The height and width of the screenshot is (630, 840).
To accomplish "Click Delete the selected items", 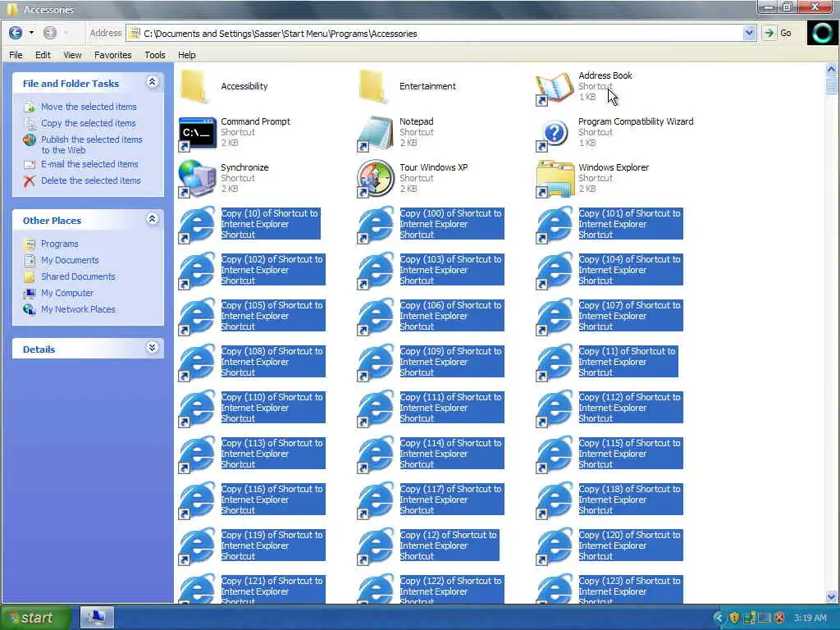I will point(90,180).
